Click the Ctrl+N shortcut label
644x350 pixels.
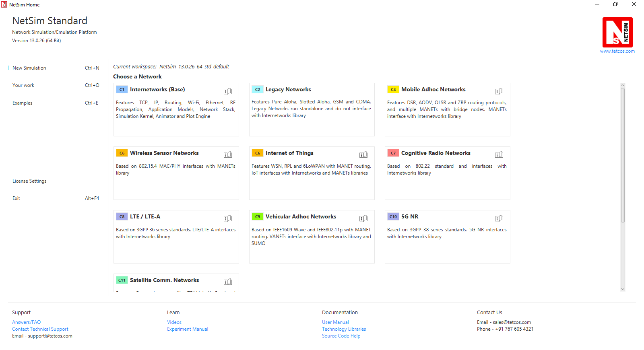pyautogui.click(x=92, y=68)
